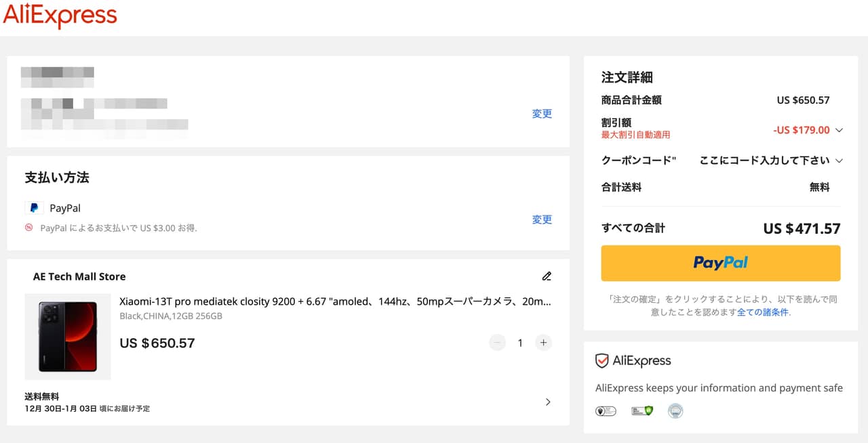
Task: Expand the coupon code entry dropdown
Action: 839,161
